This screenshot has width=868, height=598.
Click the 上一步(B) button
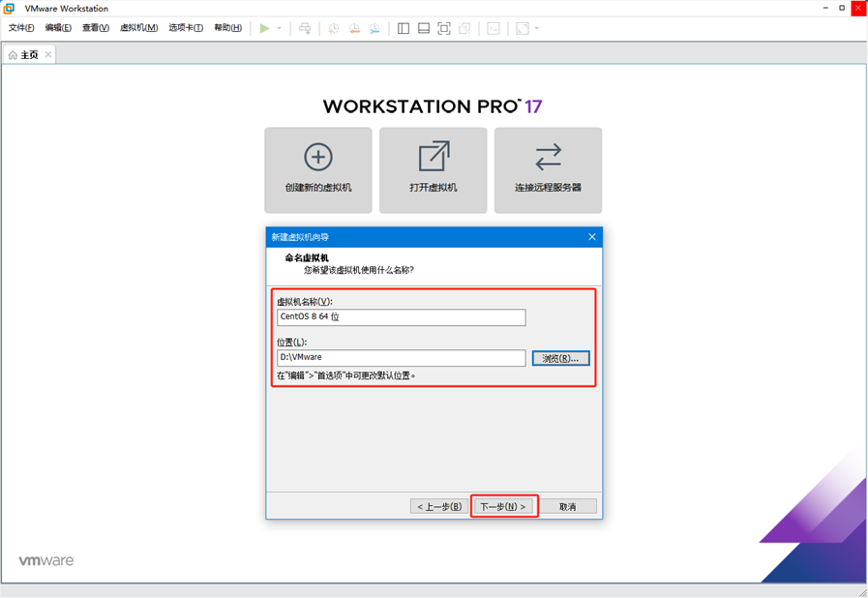pos(439,506)
